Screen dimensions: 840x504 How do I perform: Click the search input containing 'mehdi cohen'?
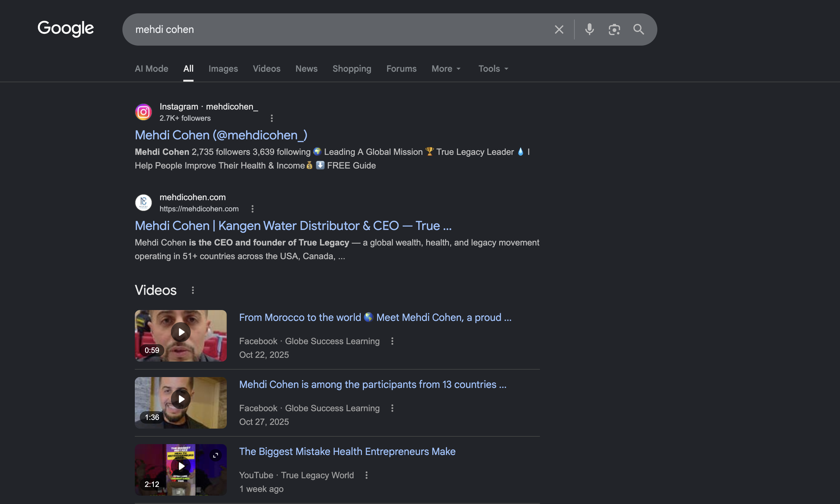(x=340, y=29)
